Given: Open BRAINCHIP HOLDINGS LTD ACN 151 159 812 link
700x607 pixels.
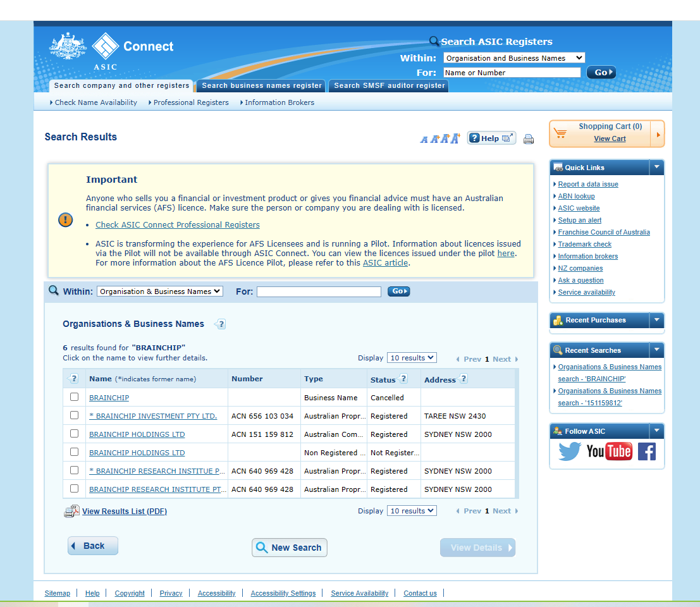Looking at the screenshot, I should click(x=137, y=434).
